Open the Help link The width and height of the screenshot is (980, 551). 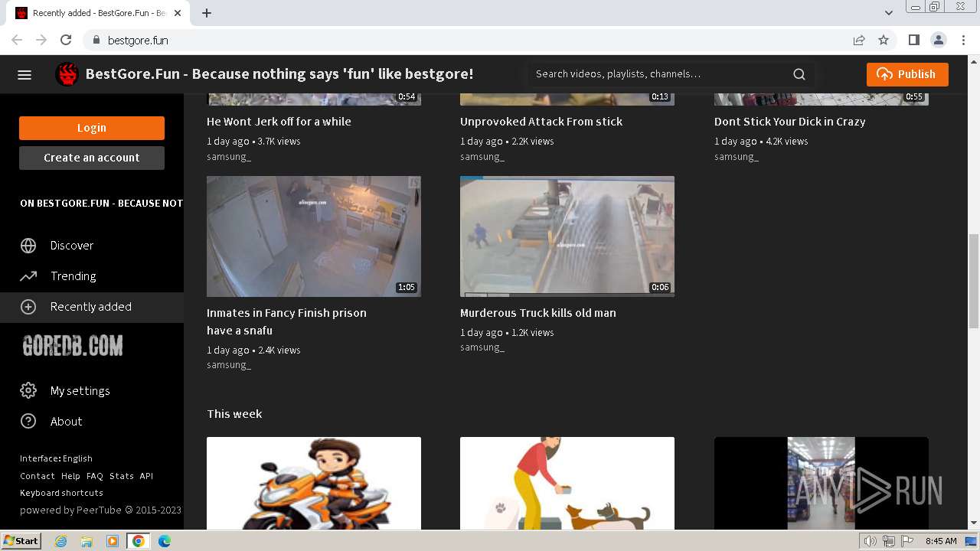click(70, 476)
